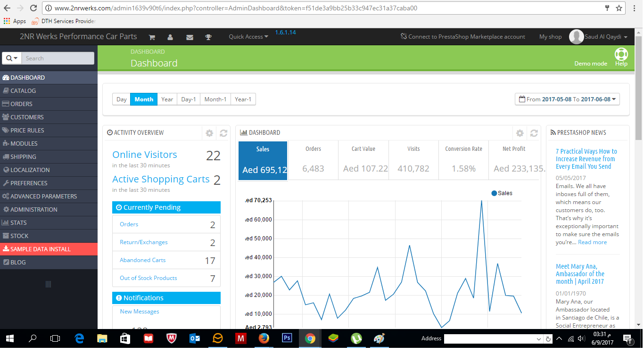Go back using the browser back arrow
The height and width of the screenshot is (362, 644).
pyautogui.click(x=7, y=8)
